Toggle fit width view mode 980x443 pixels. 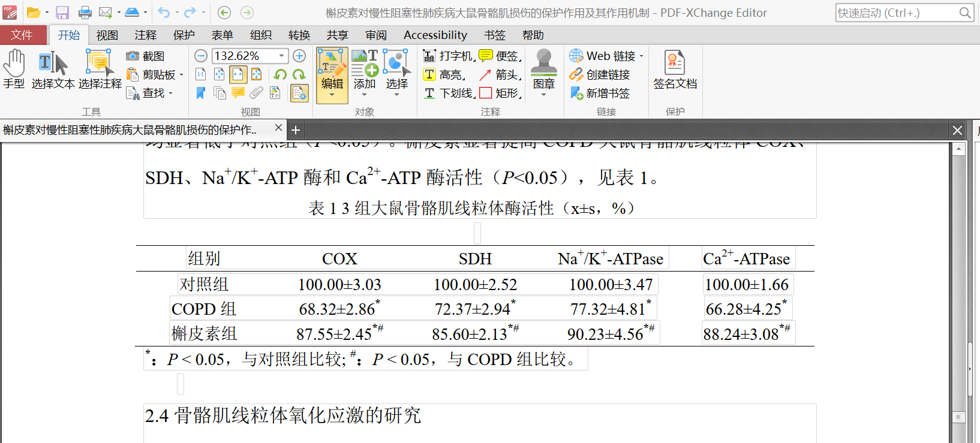(x=238, y=74)
